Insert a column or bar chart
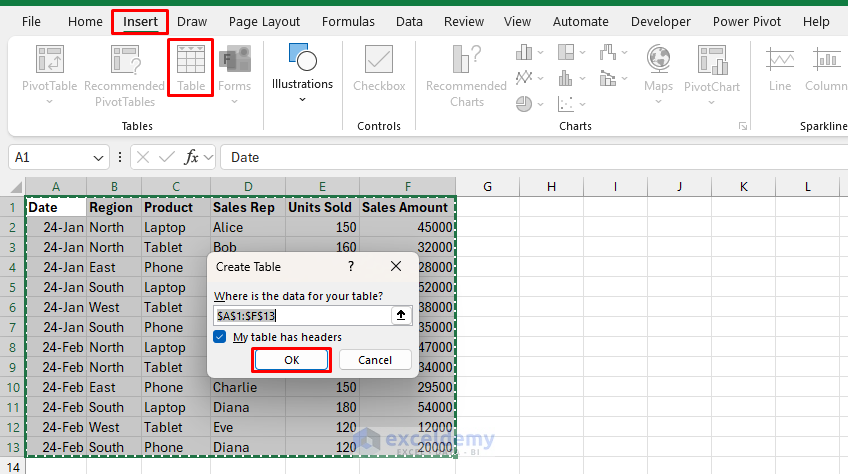The width and height of the screenshot is (848, 474). tap(524, 52)
